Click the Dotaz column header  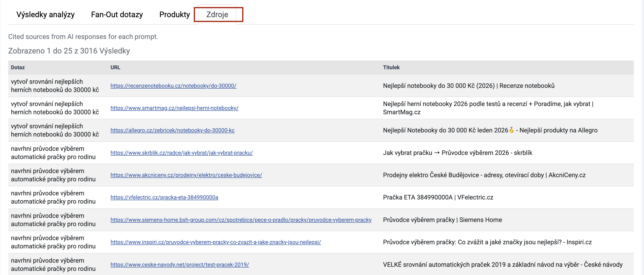(18, 68)
